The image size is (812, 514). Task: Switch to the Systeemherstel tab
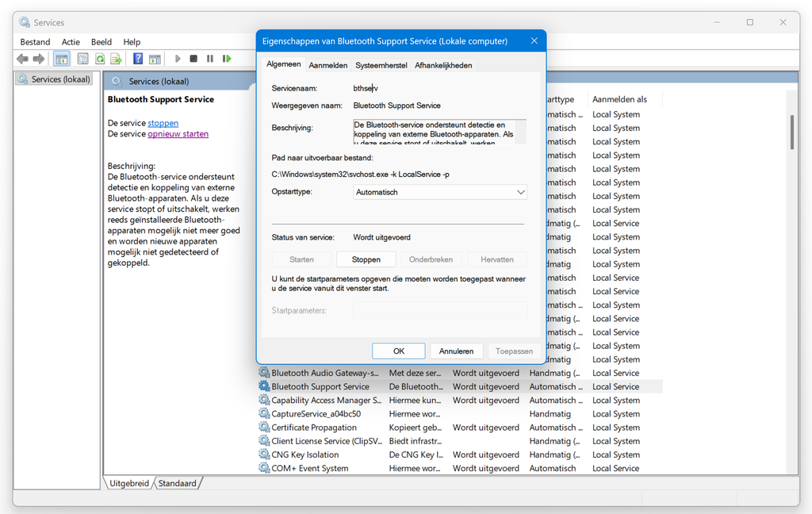pos(381,65)
